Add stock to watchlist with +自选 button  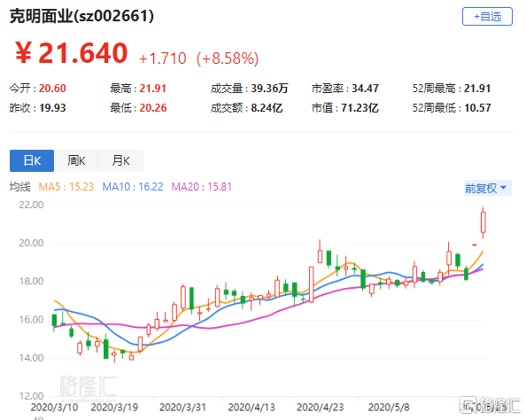(x=487, y=17)
